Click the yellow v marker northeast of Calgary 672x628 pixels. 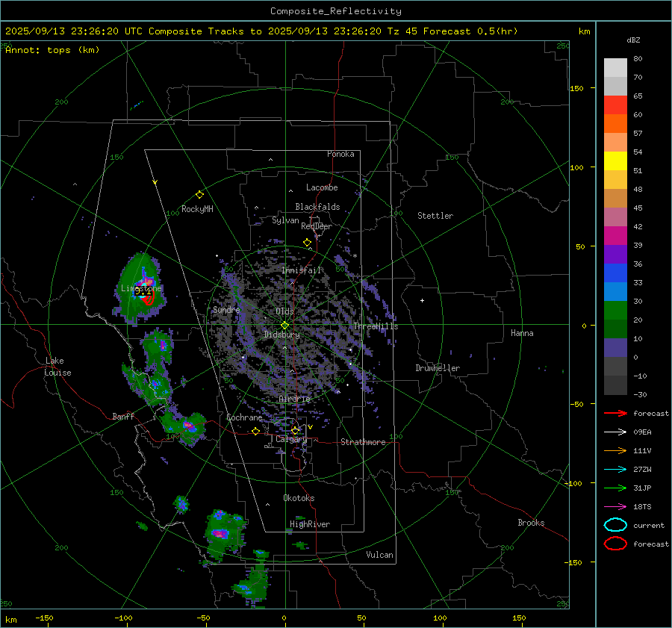(310, 427)
